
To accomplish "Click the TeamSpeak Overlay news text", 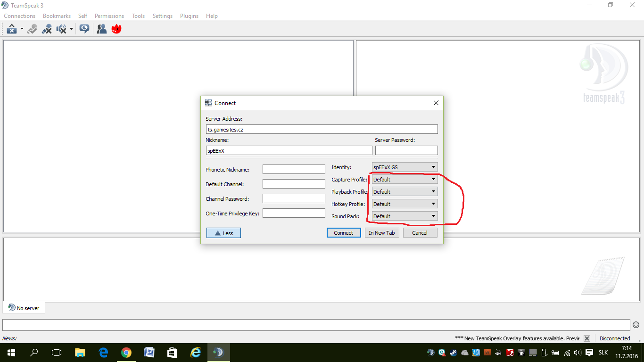I will point(517,338).
